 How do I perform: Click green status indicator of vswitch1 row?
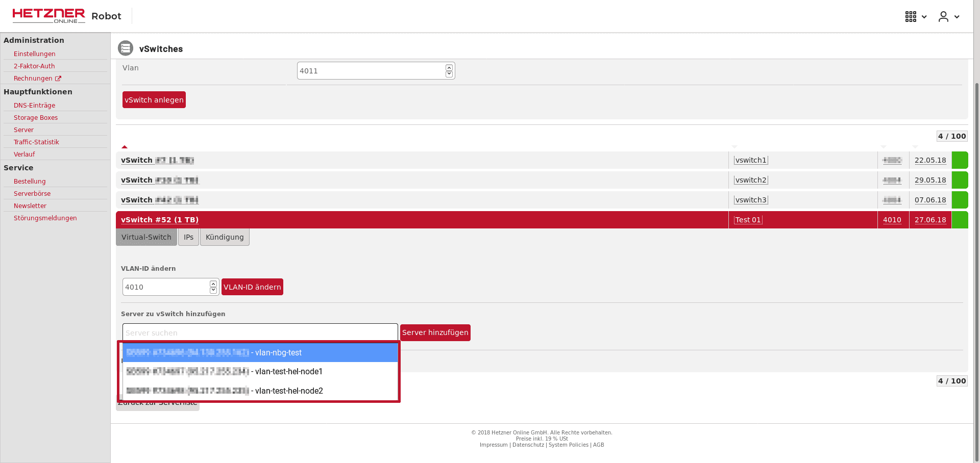click(x=960, y=160)
